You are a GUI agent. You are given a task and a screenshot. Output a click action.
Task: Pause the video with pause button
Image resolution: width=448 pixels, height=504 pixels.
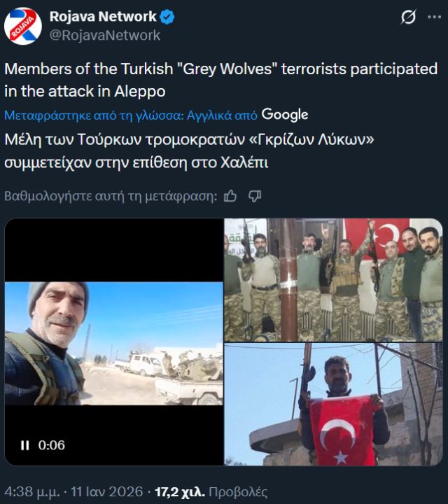[x=24, y=445]
